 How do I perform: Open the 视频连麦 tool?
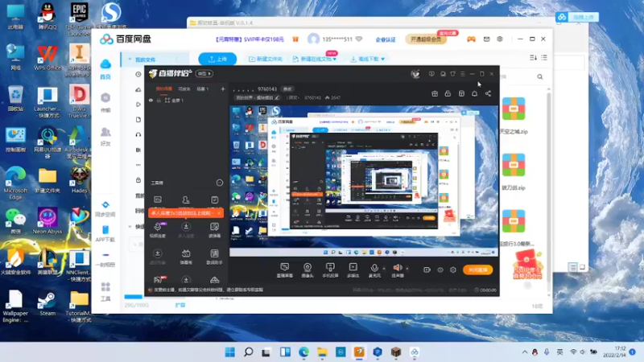click(158, 230)
